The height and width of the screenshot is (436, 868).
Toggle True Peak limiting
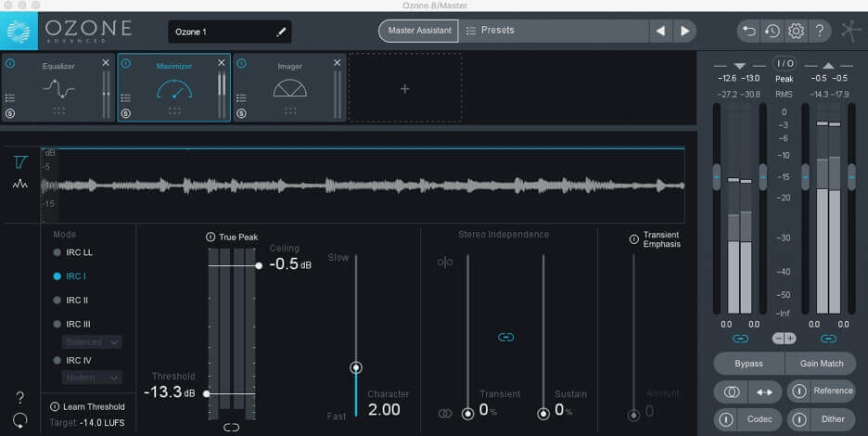click(x=211, y=237)
